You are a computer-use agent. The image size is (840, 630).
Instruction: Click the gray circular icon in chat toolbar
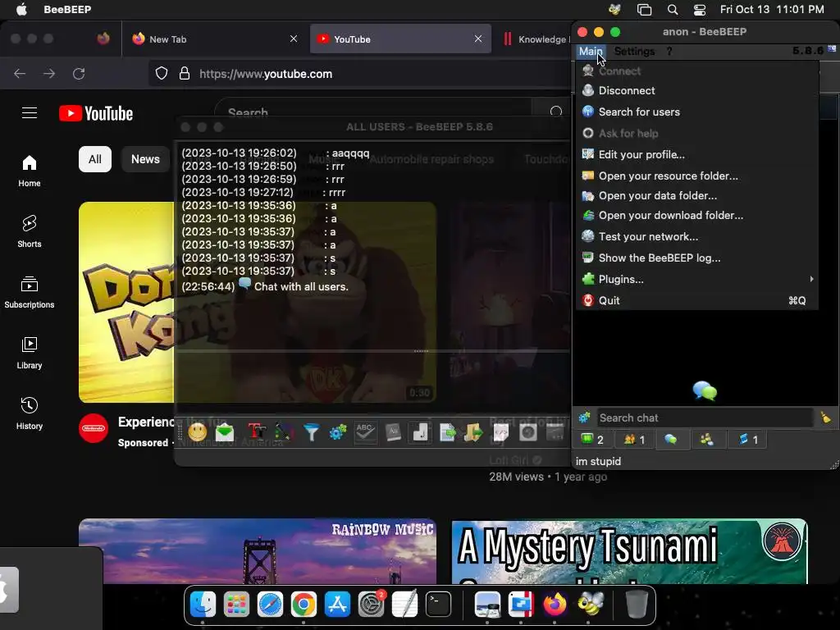tap(528, 431)
